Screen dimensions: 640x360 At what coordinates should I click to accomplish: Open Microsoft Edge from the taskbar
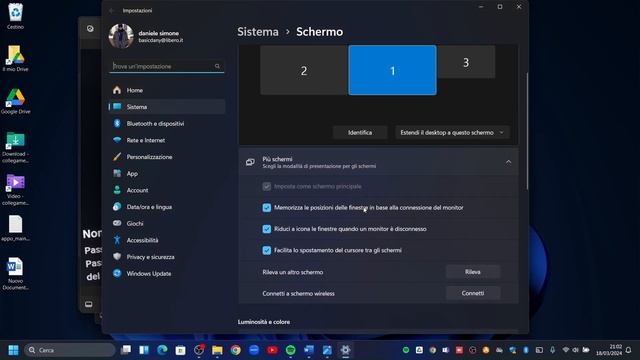point(162,350)
